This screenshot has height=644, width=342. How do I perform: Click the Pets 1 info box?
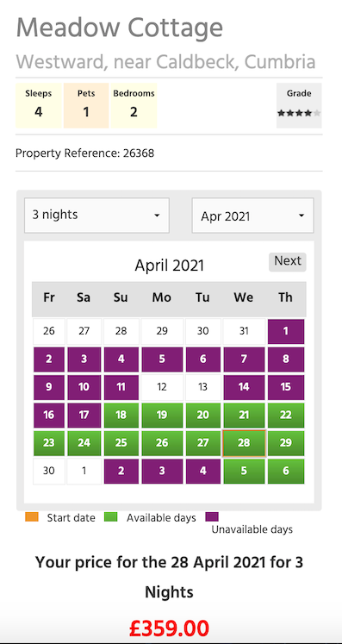click(x=86, y=105)
